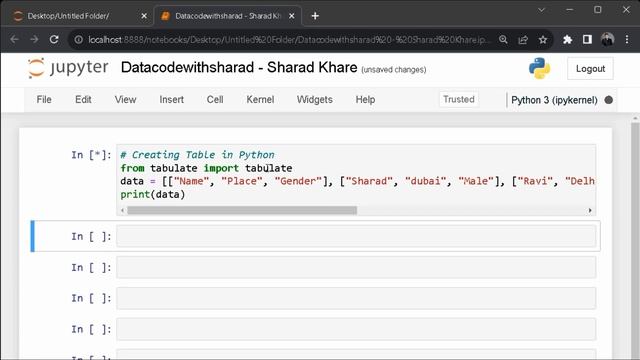This screenshot has width=640, height=360.
Task: Open the Widgets menu
Action: pos(315,100)
